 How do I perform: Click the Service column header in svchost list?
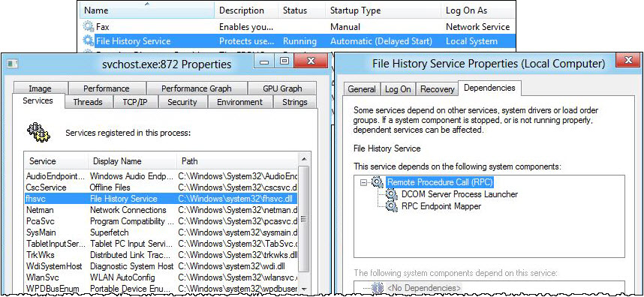pos(56,161)
